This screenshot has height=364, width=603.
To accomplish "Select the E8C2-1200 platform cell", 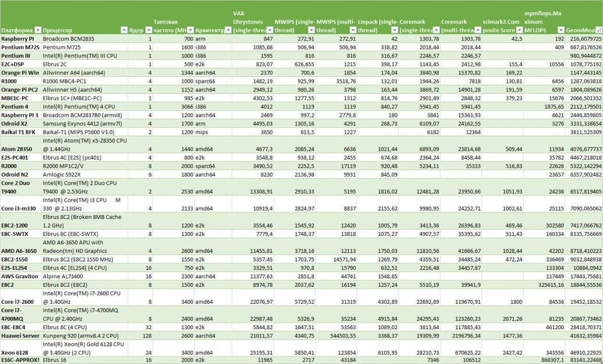I will (x=21, y=221).
